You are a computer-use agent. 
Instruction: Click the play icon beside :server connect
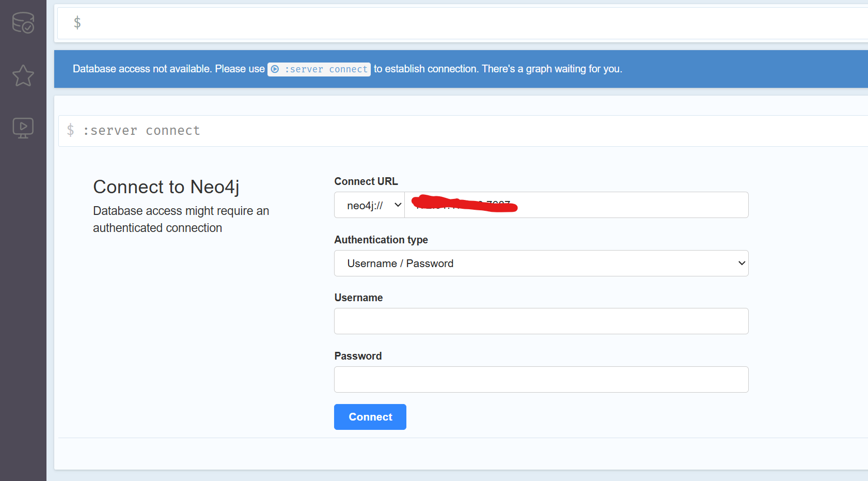point(275,69)
